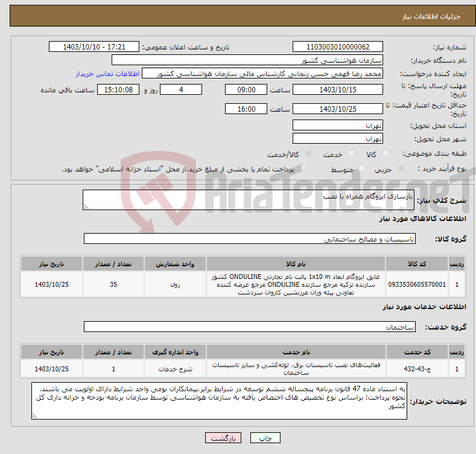476x454 pixels.
Task: Click the requester field محمد رضا فهمی
Action: [x=262, y=74]
